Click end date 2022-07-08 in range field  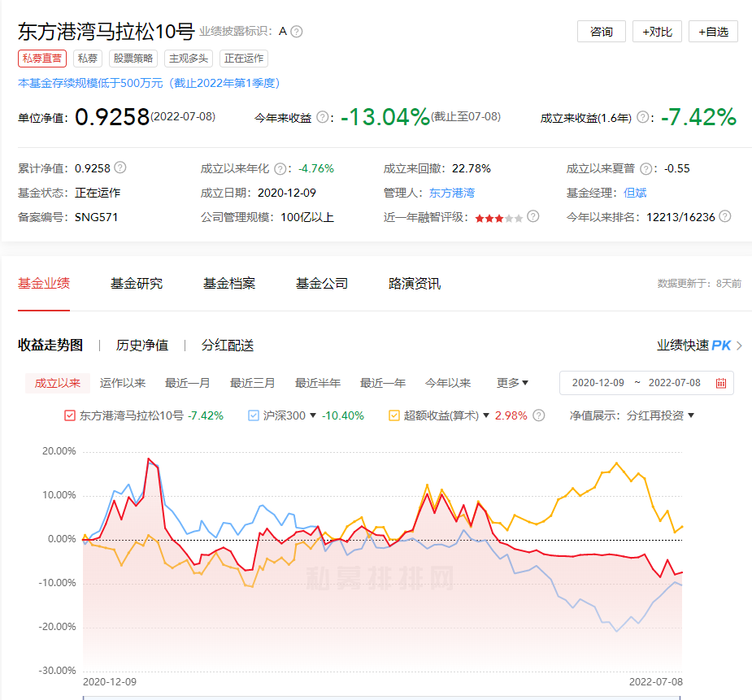point(674,383)
